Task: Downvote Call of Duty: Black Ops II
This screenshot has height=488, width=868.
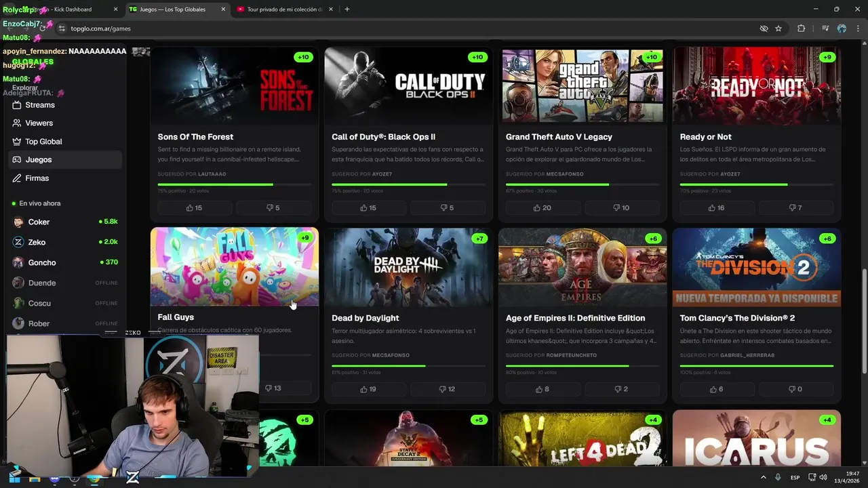Action: [x=448, y=208]
